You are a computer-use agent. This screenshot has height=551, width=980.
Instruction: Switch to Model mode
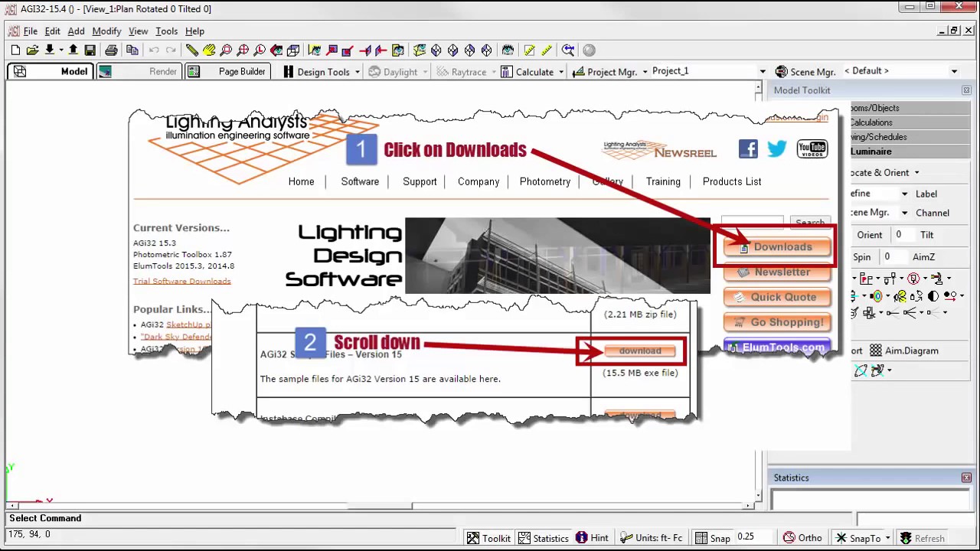pyautogui.click(x=50, y=71)
